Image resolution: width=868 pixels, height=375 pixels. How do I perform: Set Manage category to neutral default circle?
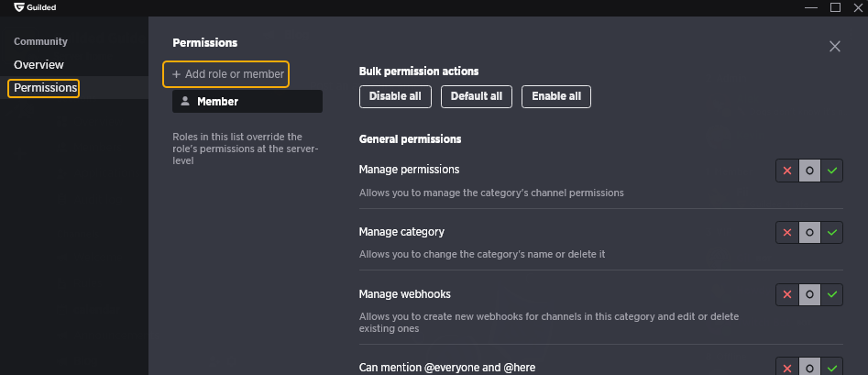(x=809, y=233)
